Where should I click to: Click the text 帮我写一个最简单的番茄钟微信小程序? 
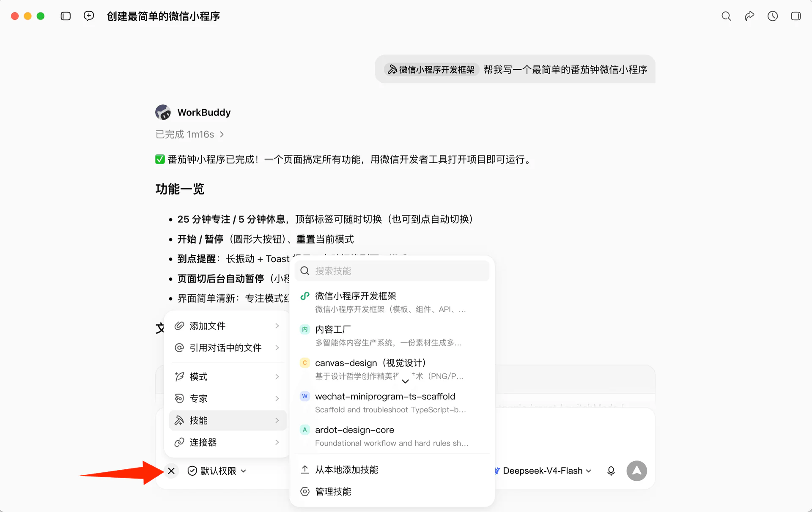tap(565, 69)
